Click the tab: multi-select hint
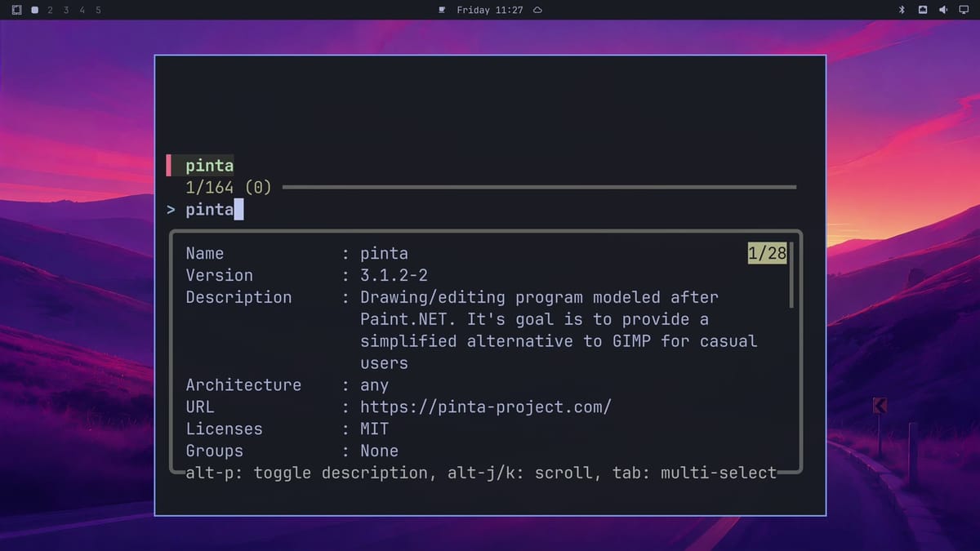This screenshot has height=551, width=980. pyautogui.click(x=695, y=473)
